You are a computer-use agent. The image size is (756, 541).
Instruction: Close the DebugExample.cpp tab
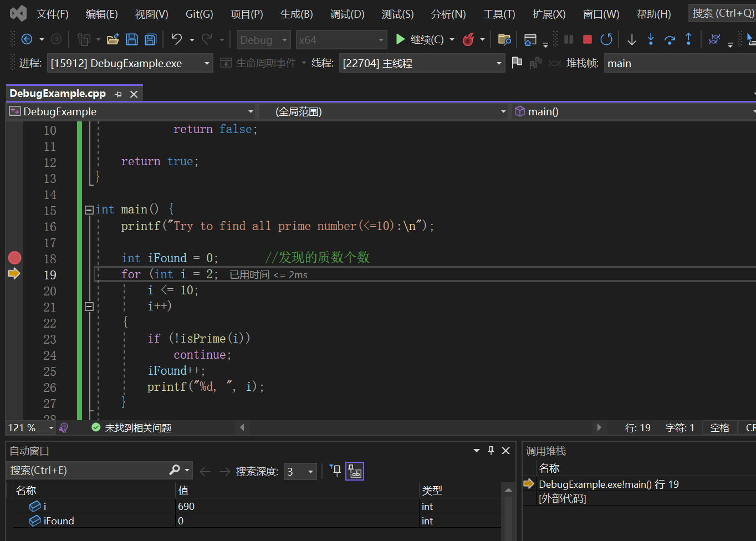click(x=134, y=94)
